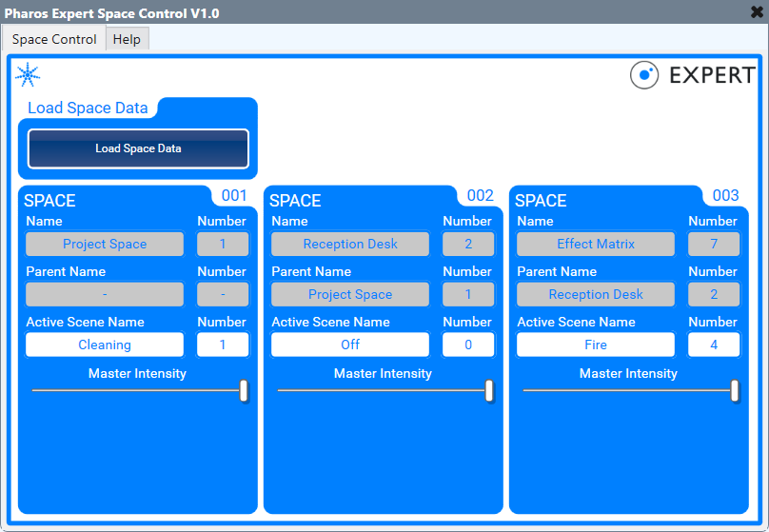Click Parent Name label in Space 002
This screenshot has height=532, width=769.
pyautogui.click(x=311, y=271)
